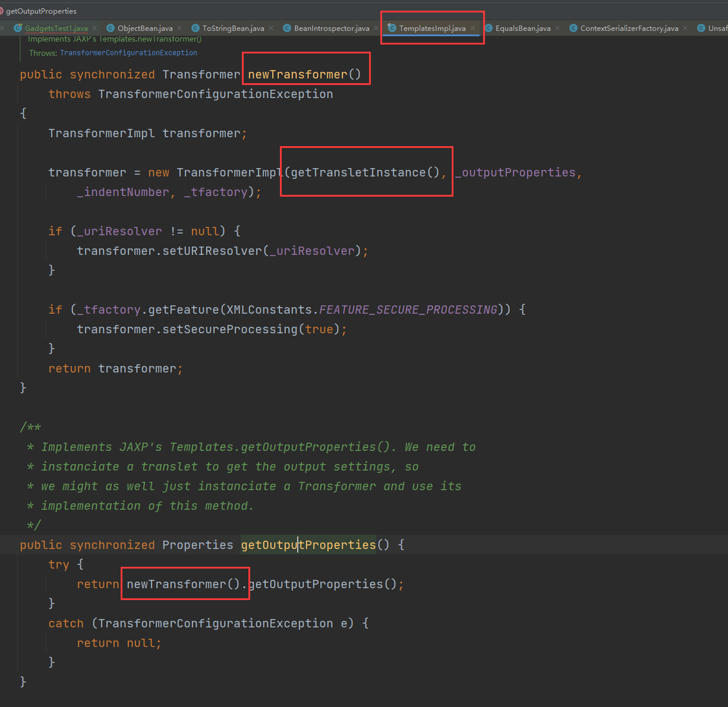
Task: Follow the TransformerConfigurationException link in the Throws doc
Action: (x=128, y=53)
